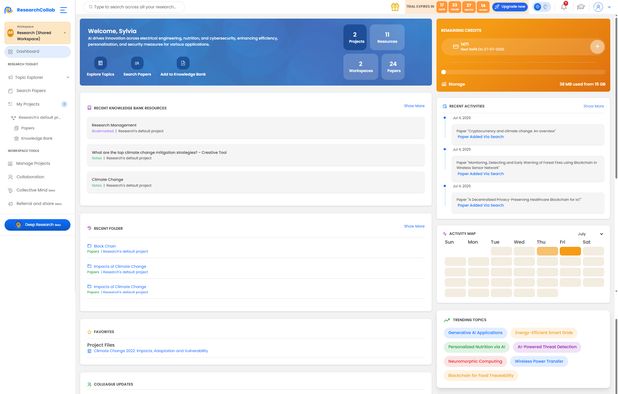Open the July month dropdown in Activity Map
The image size is (618, 394).
click(x=590, y=234)
